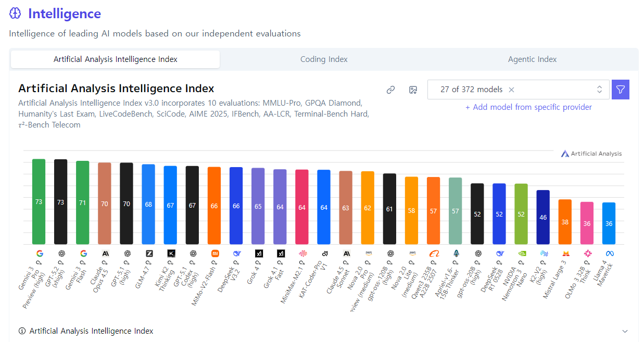Click the Kimi logo under Kimi K2 Thinking
The width and height of the screenshot is (644, 342).
click(x=171, y=254)
